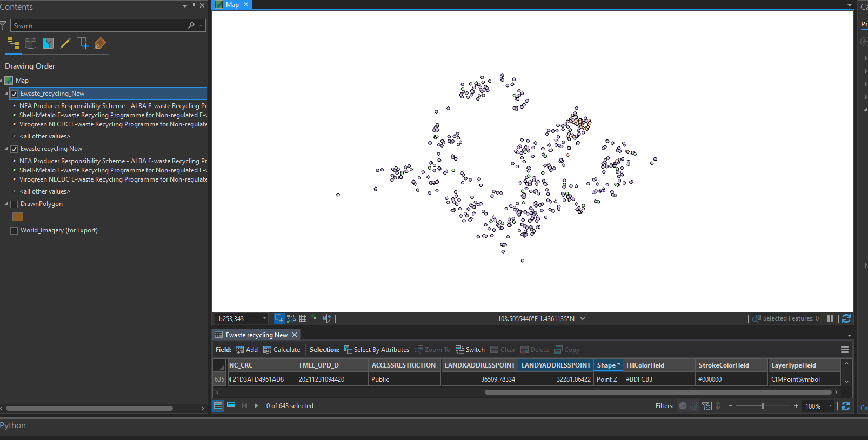The image size is (868, 440).
Task: Click the search magnifier in Contents
Action: [191, 25]
